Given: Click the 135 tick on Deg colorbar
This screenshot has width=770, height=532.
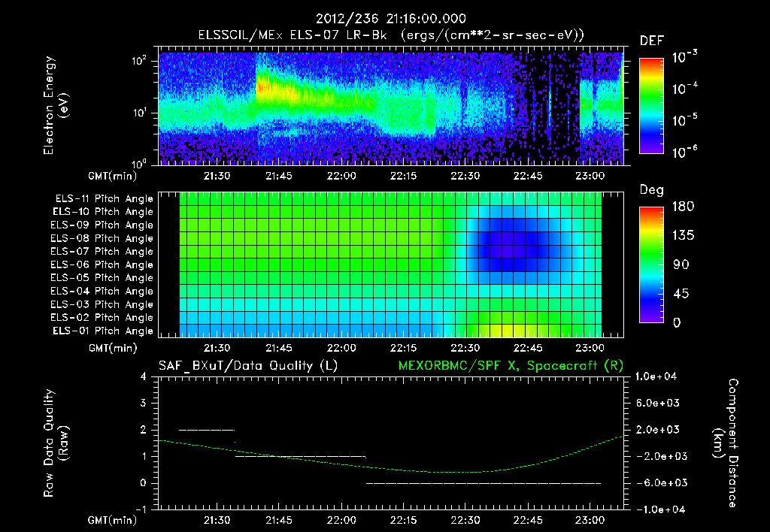Looking at the screenshot, I should (x=683, y=236).
